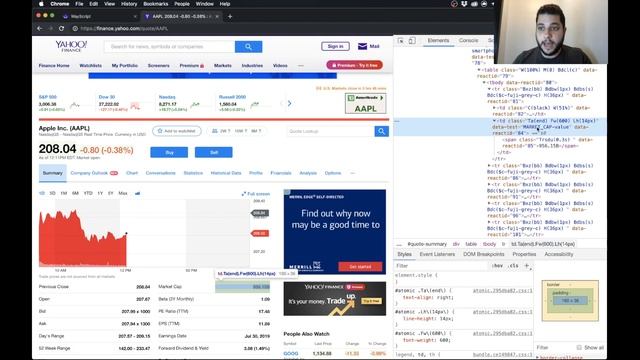Click the S&P 500 mini chart

coord(75,105)
